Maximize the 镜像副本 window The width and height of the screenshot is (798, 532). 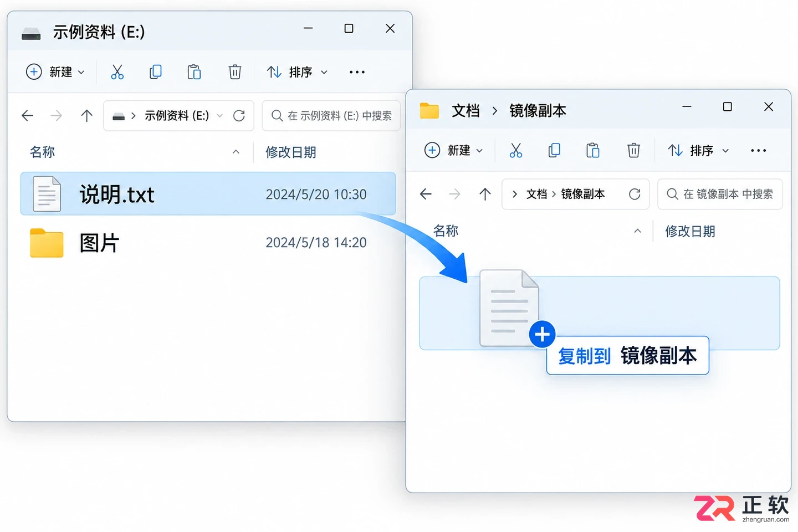pyautogui.click(x=728, y=106)
